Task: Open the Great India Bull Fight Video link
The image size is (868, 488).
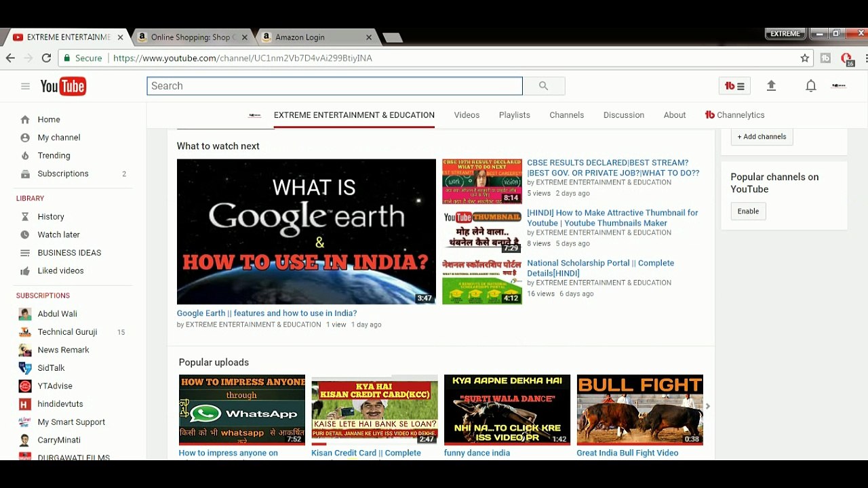Action: click(627, 453)
